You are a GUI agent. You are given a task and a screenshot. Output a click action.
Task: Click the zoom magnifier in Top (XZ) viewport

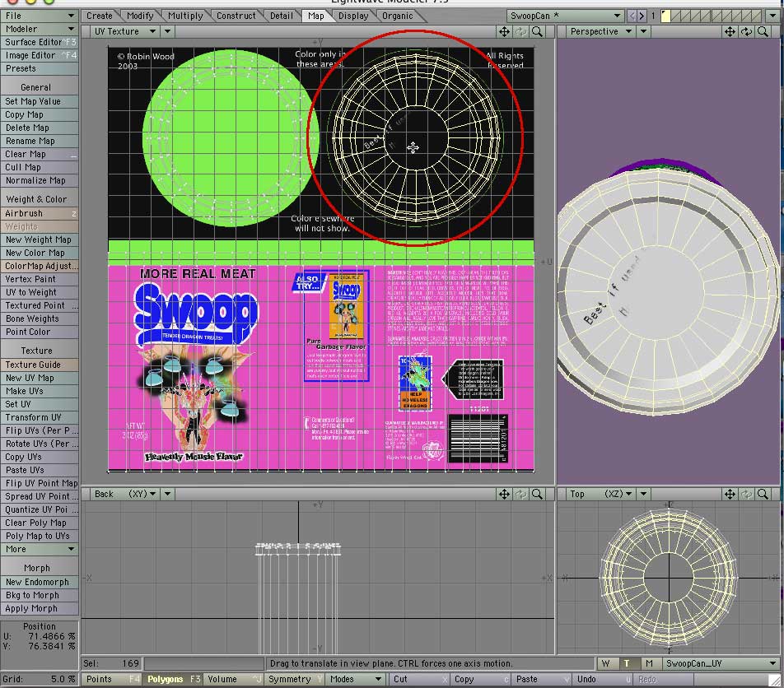point(763,494)
